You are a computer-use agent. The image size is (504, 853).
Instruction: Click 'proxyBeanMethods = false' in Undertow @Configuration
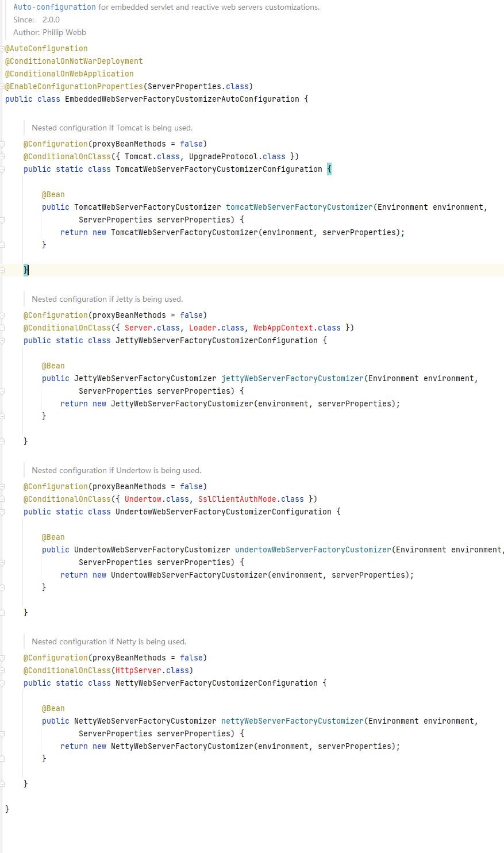tap(148, 487)
